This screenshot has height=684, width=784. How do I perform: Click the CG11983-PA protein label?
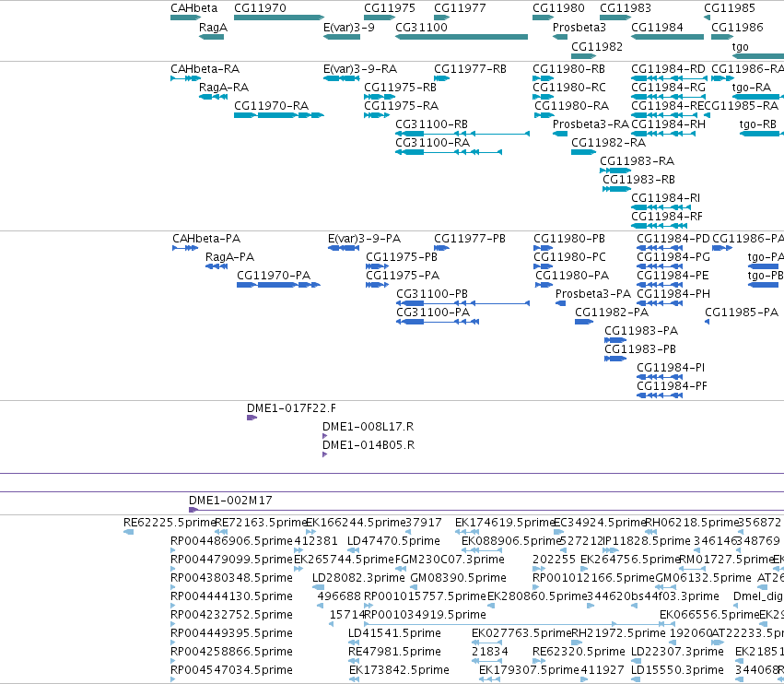[x=641, y=331]
